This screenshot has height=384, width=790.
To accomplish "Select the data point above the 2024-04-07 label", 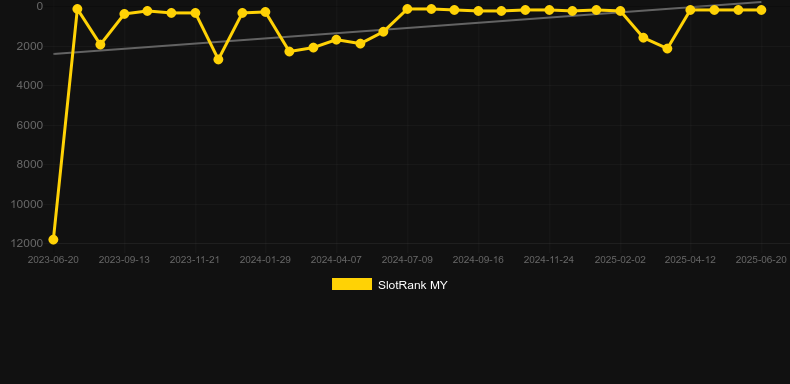I will click(336, 40).
